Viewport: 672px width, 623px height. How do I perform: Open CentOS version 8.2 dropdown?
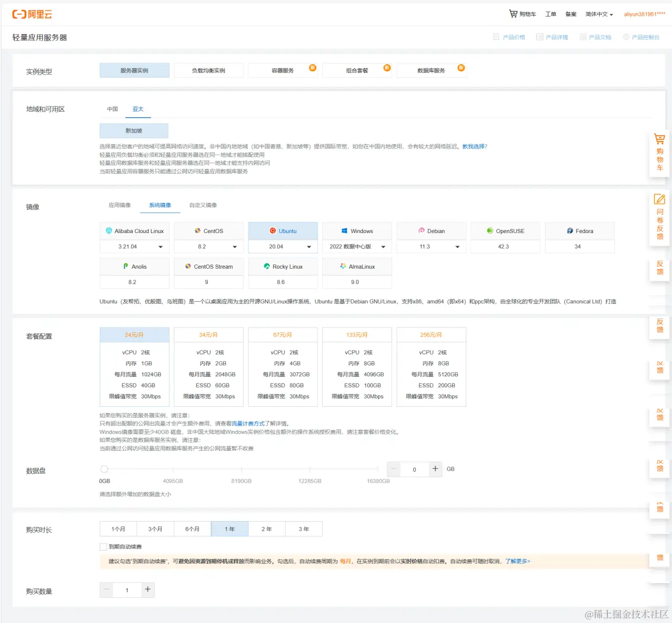(x=209, y=246)
